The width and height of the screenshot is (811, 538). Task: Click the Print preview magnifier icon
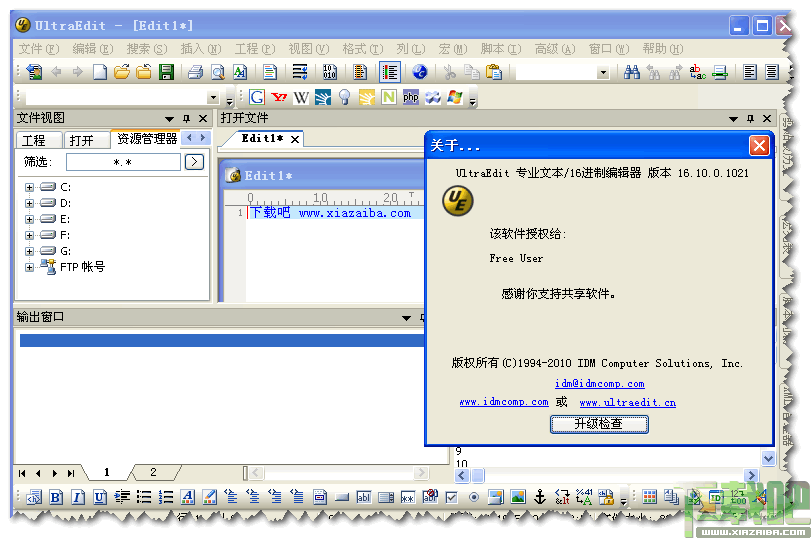tap(218, 72)
